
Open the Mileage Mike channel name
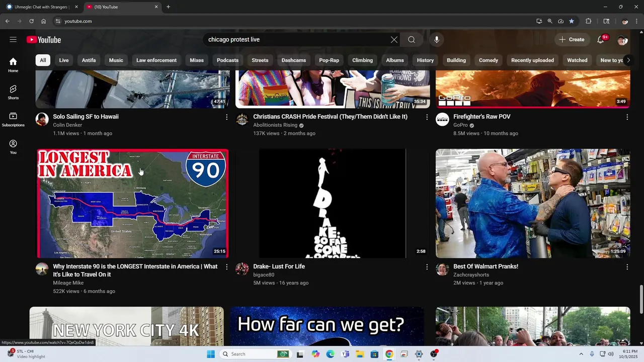coord(68,283)
